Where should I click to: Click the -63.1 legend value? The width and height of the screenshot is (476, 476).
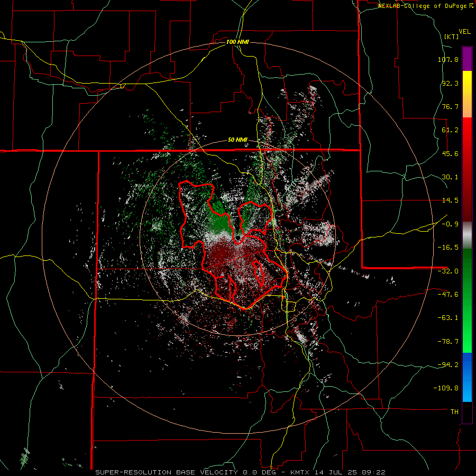click(x=448, y=318)
